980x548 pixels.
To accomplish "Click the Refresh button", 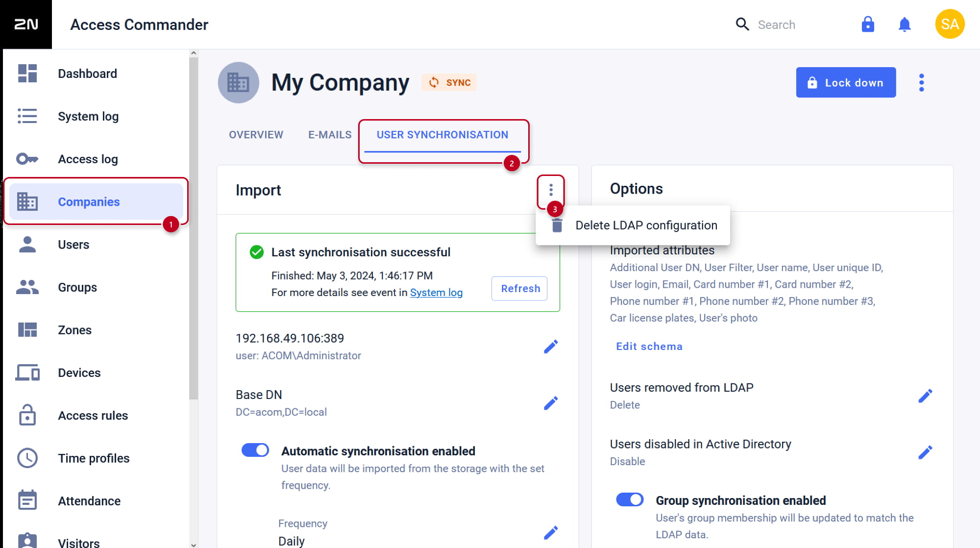I will (520, 288).
